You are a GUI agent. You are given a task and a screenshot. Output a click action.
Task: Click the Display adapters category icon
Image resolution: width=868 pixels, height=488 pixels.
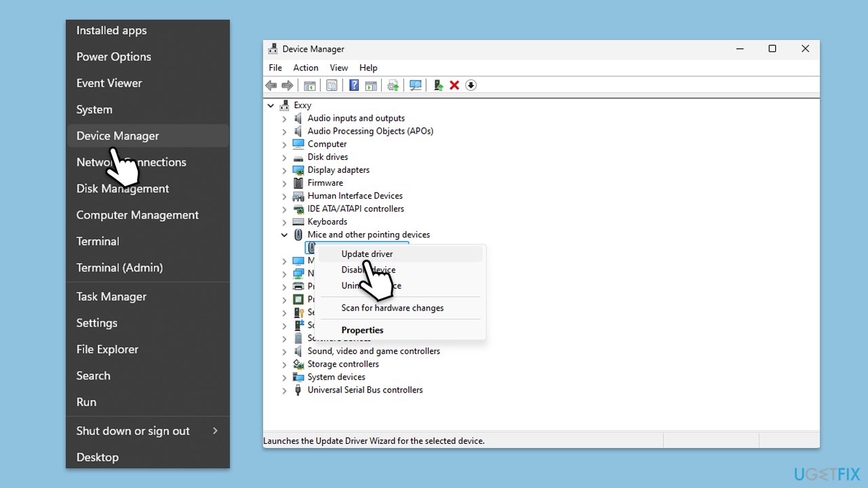(298, 170)
